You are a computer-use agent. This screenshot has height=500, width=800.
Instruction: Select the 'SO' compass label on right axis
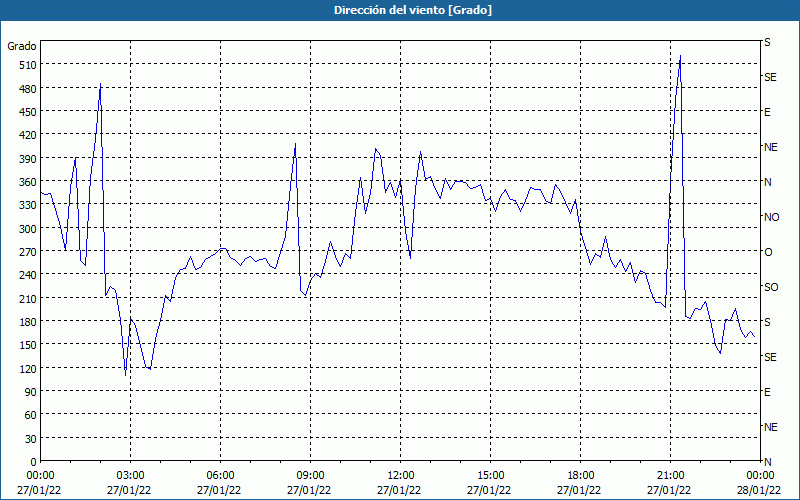click(x=771, y=287)
